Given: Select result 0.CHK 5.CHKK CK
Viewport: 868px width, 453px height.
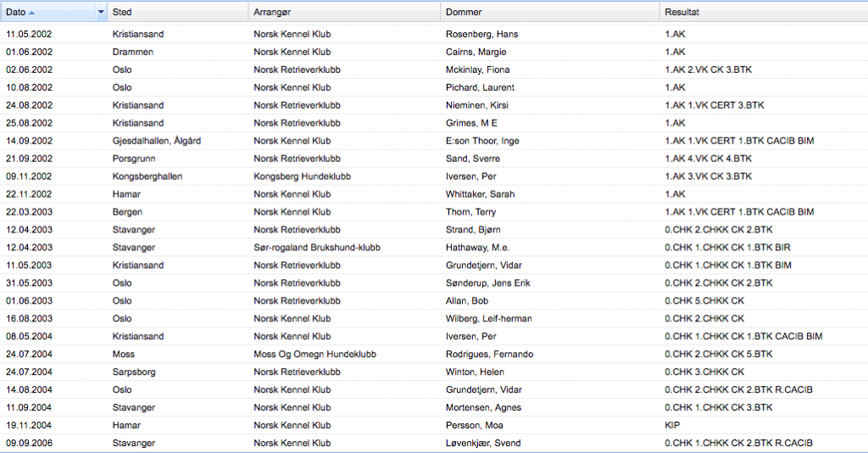Looking at the screenshot, I should click(704, 300).
